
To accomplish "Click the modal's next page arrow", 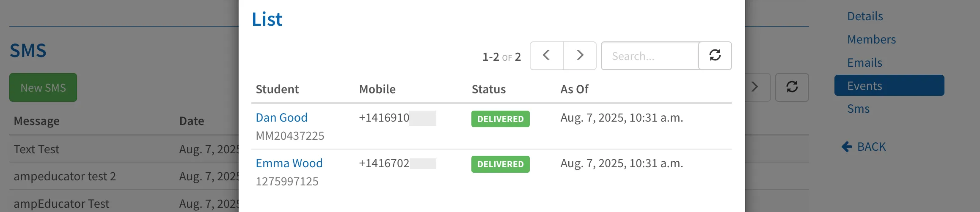I will pos(580,56).
